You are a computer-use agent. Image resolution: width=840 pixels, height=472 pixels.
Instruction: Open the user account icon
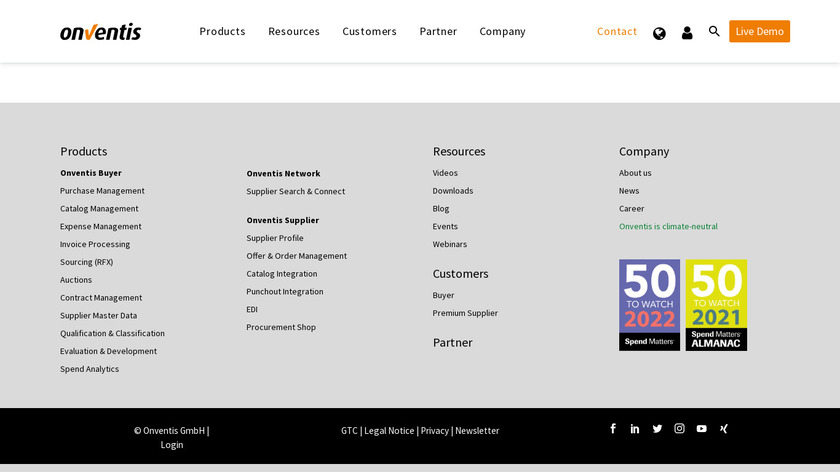687,33
